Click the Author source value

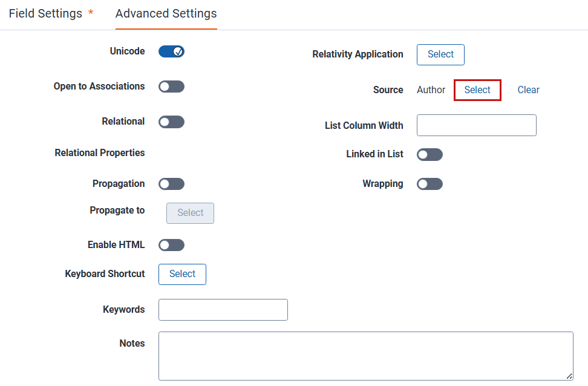click(431, 90)
